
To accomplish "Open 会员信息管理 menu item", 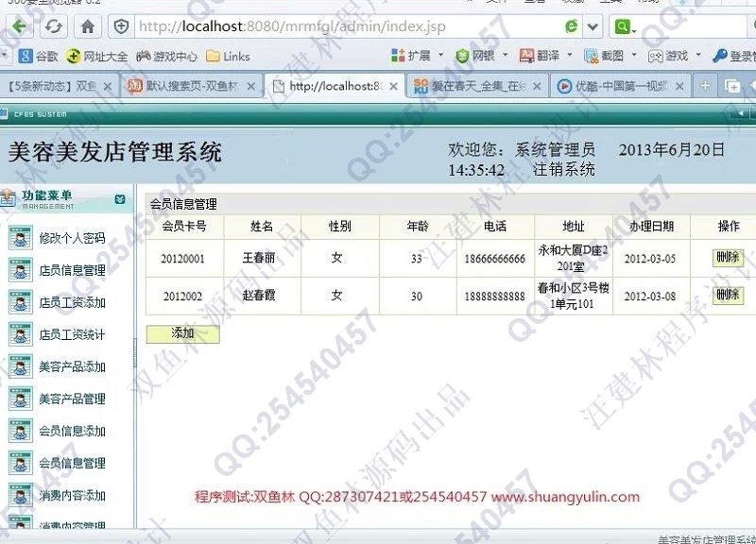I will (x=72, y=463).
